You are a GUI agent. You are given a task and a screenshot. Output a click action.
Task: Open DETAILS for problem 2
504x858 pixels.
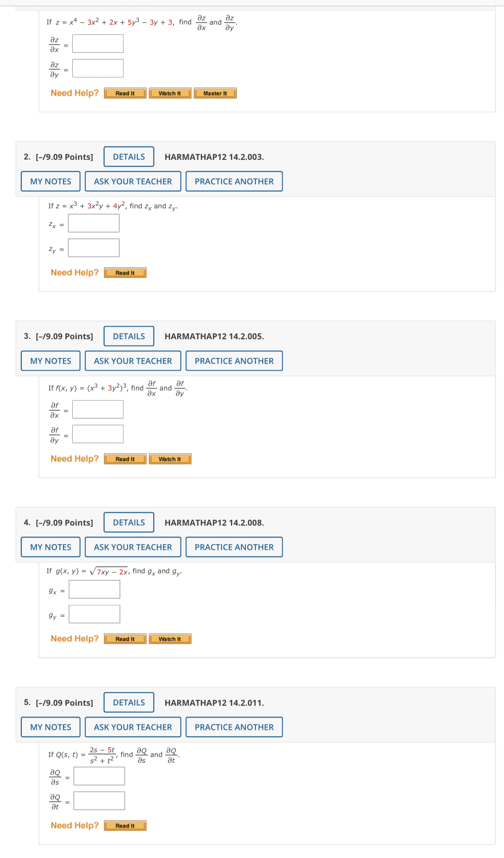pyautogui.click(x=129, y=157)
